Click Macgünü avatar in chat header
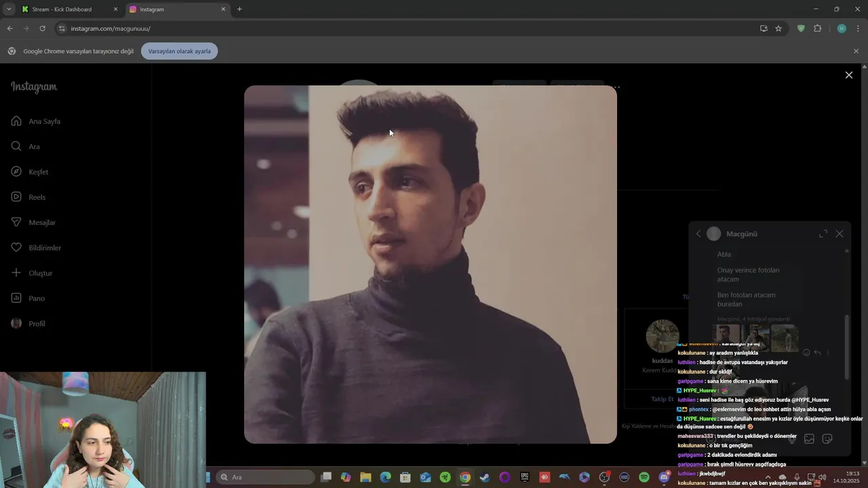 pos(714,234)
